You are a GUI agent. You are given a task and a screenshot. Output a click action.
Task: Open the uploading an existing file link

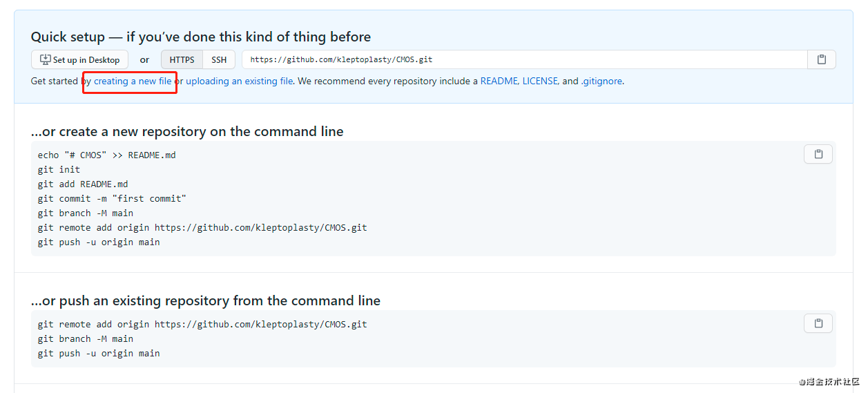click(239, 82)
